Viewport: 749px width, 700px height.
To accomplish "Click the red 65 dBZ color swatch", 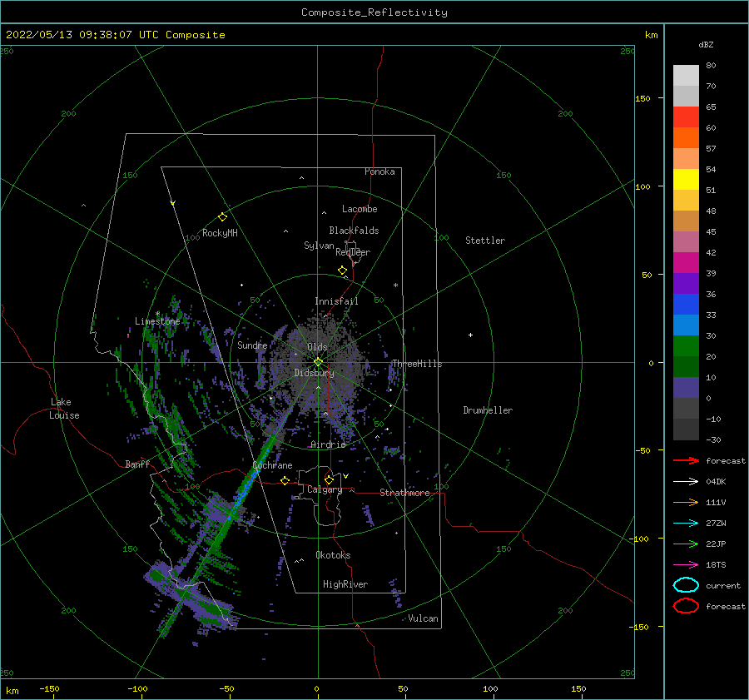I will pos(686,117).
